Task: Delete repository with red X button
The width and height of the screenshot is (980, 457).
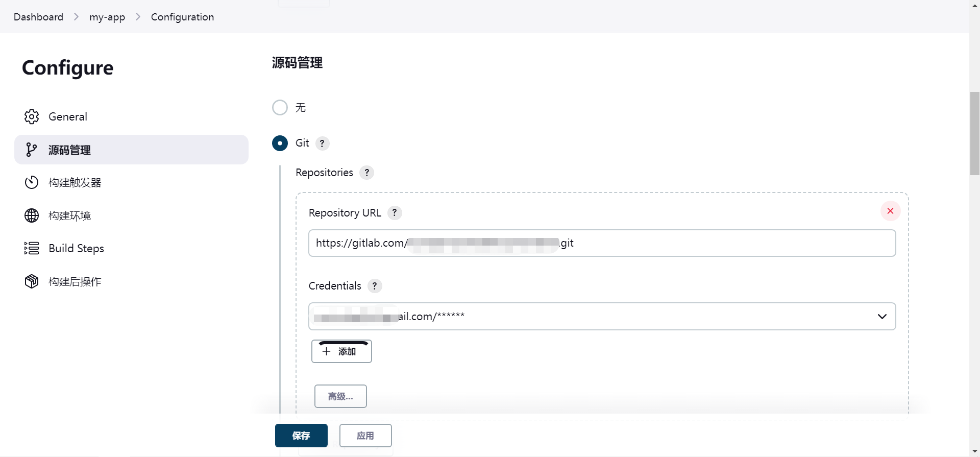Action: 890,211
